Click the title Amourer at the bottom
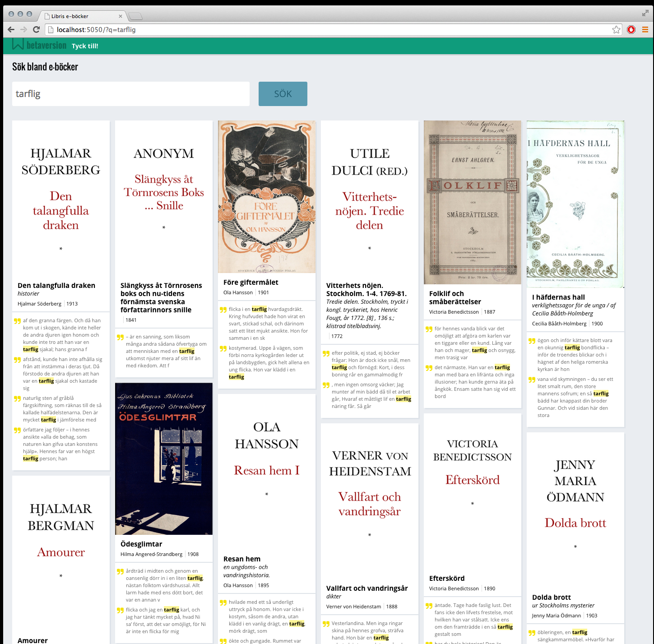Screen dimensions: 654x644 point(32,640)
